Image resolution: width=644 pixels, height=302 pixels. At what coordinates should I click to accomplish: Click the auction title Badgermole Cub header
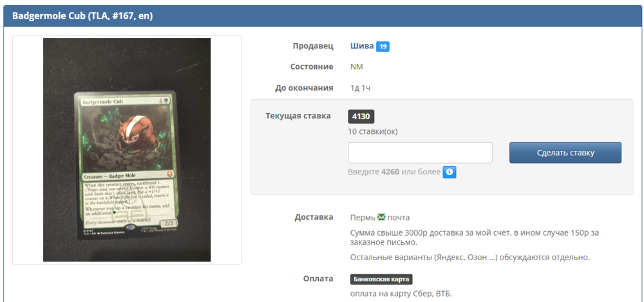pos(82,16)
